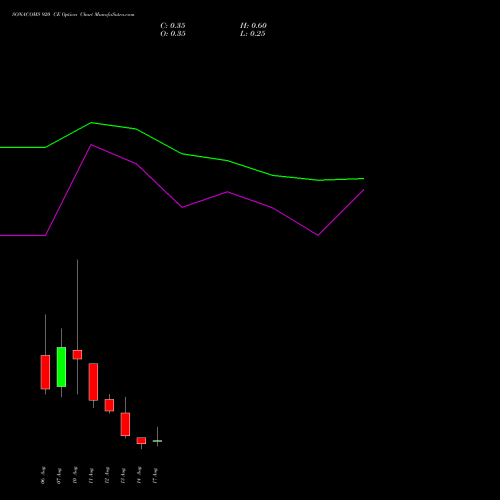Click the large green candlestick body
The image size is (500, 500).
[61, 367]
